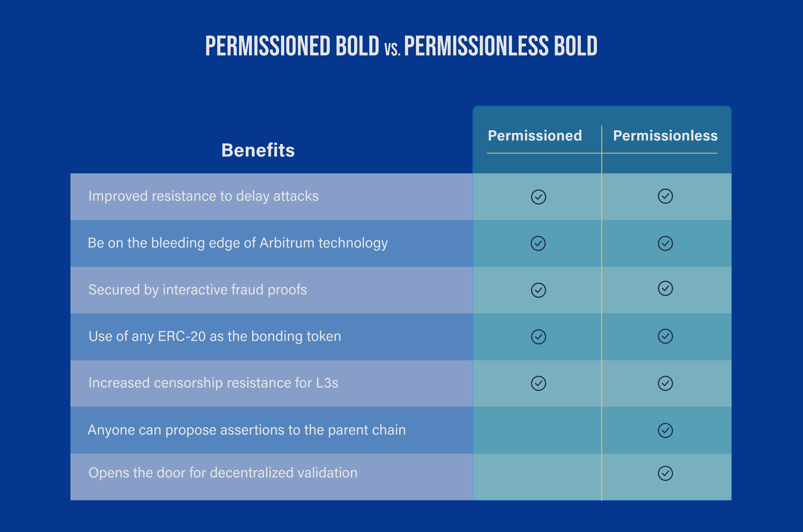Click Permissionless checkmark for interactive fraud proofs
803x532 pixels.
click(665, 288)
